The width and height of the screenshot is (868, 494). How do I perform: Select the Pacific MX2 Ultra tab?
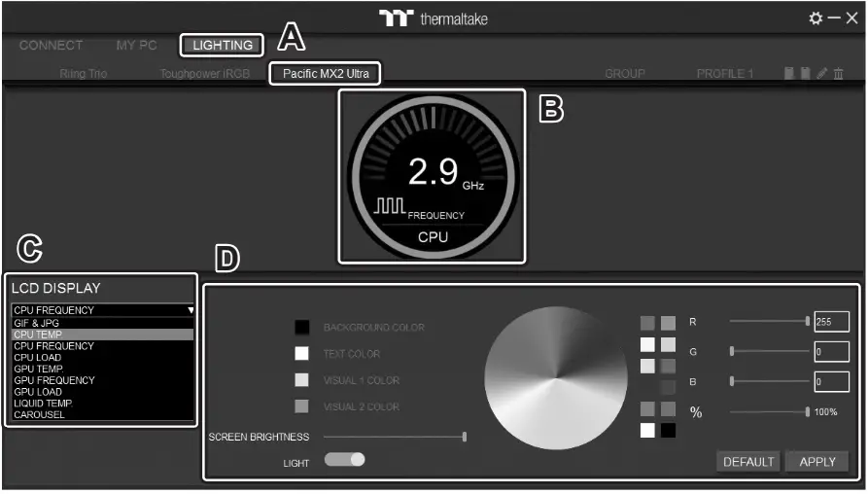(x=326, y=74)
